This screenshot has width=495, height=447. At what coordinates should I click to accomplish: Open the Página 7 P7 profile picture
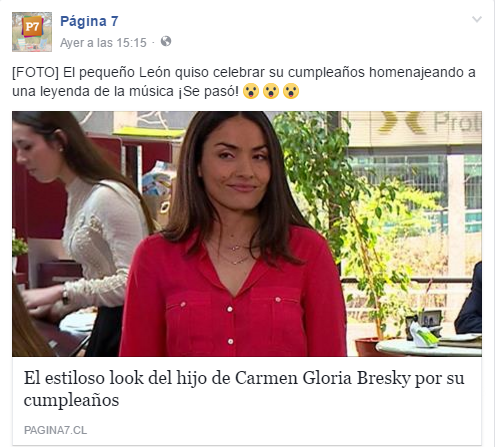pyautogui.click(x=32, y=32)
